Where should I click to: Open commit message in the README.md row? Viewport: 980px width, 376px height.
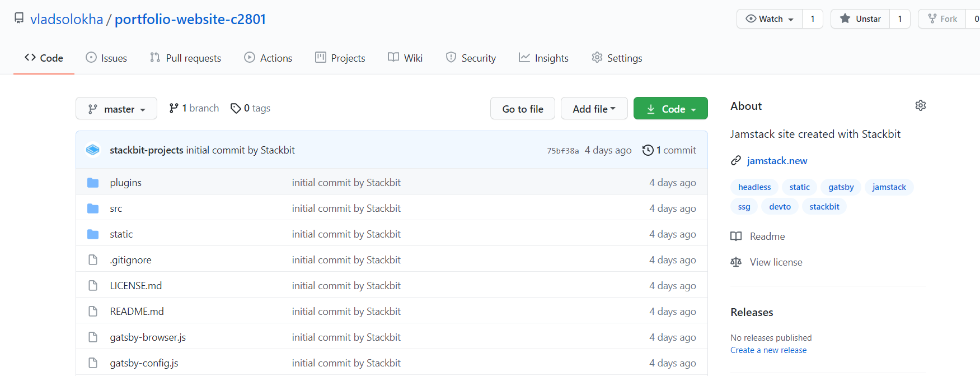(x=346, y=312)
